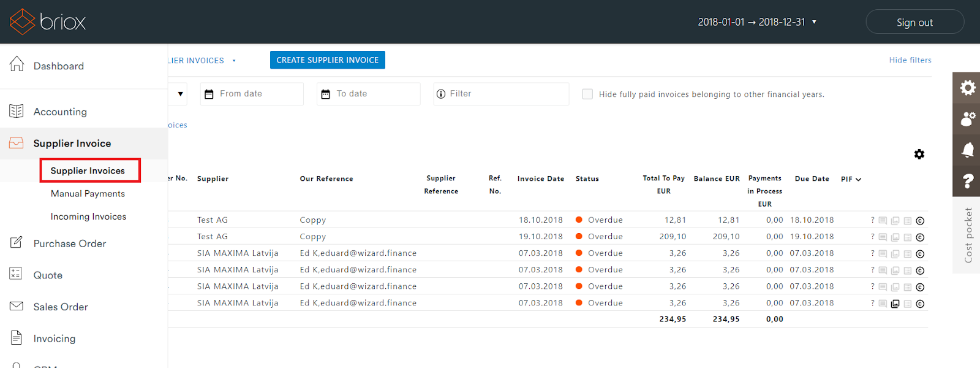Viewport: 980px width, 368px height.
Task: Click Create Supplier Invoice button
Action: pyautogui.click(x=328, y=60)
